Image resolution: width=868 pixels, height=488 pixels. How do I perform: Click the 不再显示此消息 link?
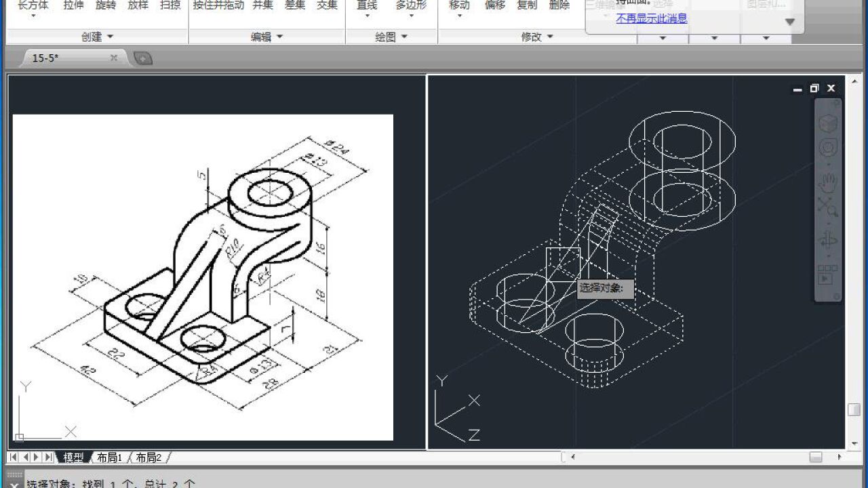point(652,19)
